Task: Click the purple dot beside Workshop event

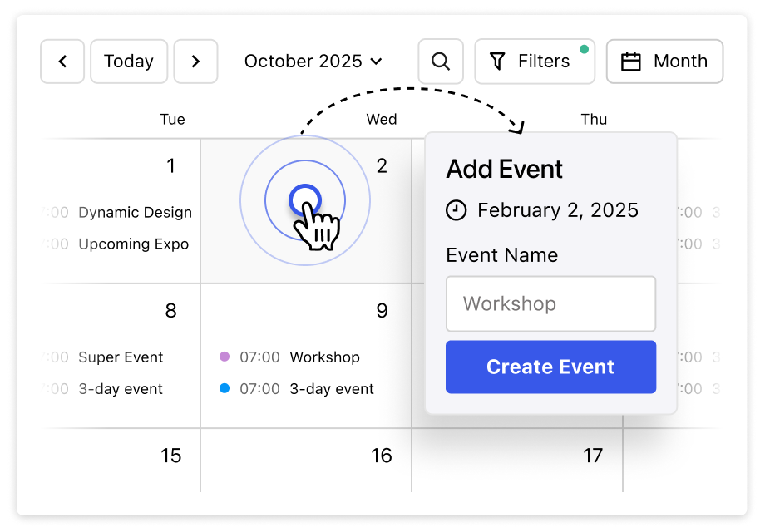Action: 225,357
